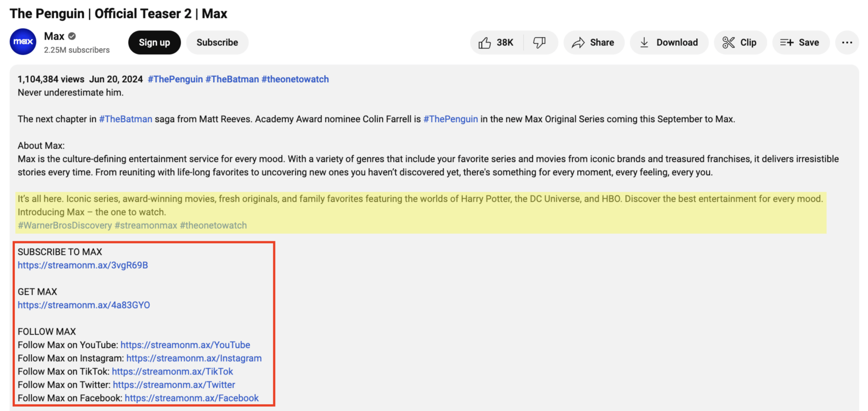This screenshot has height=411, width=868.
Task: Open the #theonetowatch hashtag
Action: pyautogui.click(x=295, y=79)
